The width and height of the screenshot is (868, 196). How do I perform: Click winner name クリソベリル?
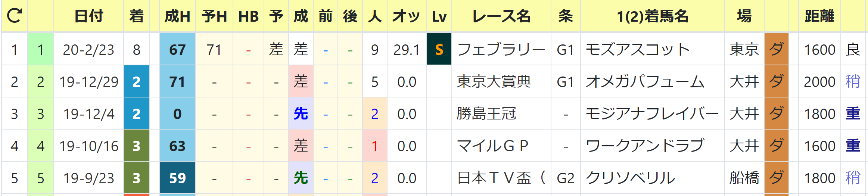pos(630,178)
